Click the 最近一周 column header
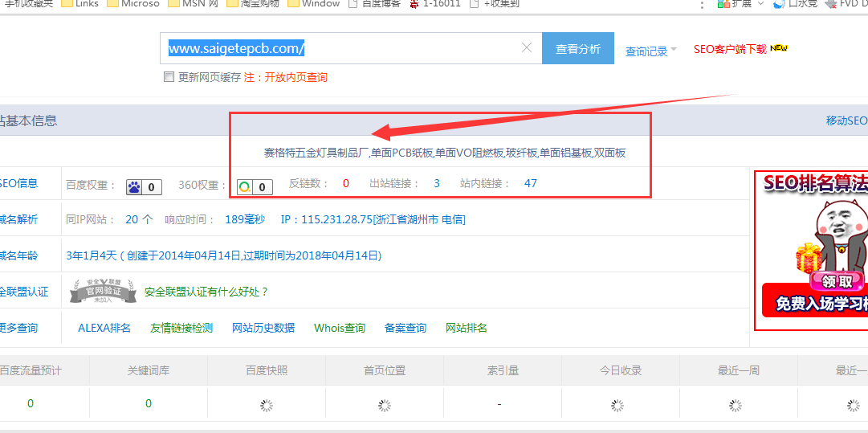This screenshot has width=868, height=433. click(x=739, y=370)
